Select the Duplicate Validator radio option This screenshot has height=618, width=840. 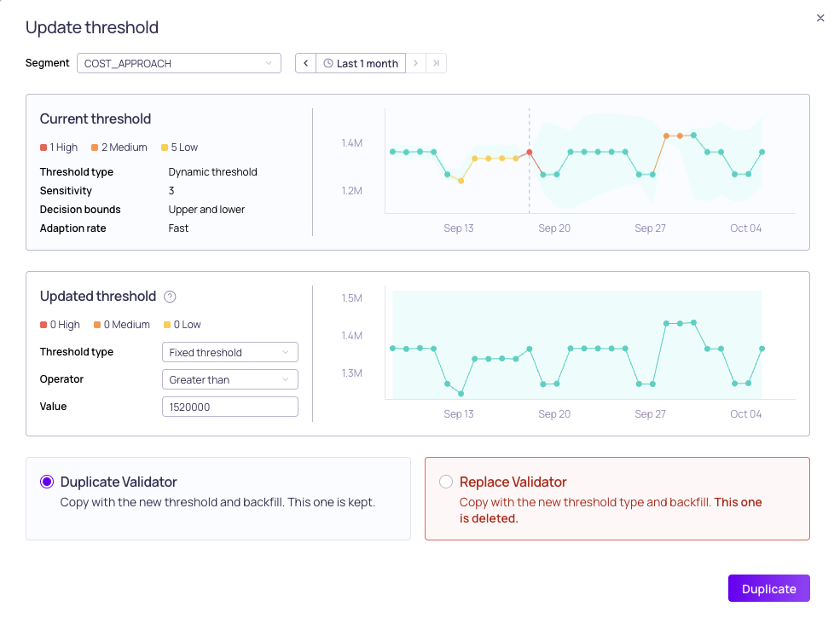tap(47, 482)
